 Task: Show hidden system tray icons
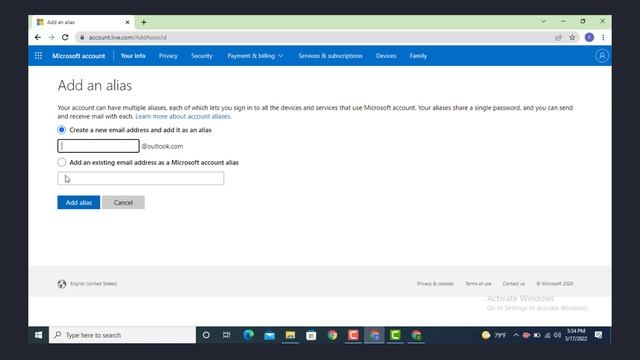pyautogui.click(x=516, y=335)
